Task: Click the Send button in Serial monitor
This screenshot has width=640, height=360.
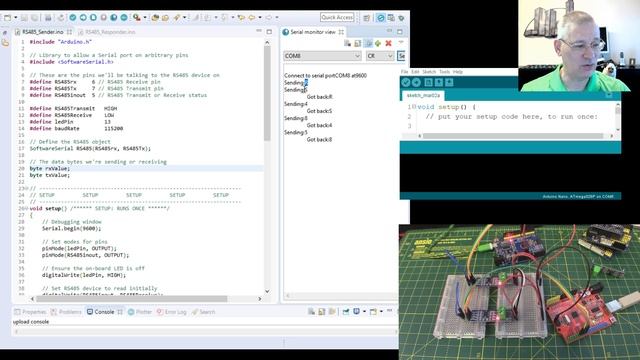Action: point(401,56)
